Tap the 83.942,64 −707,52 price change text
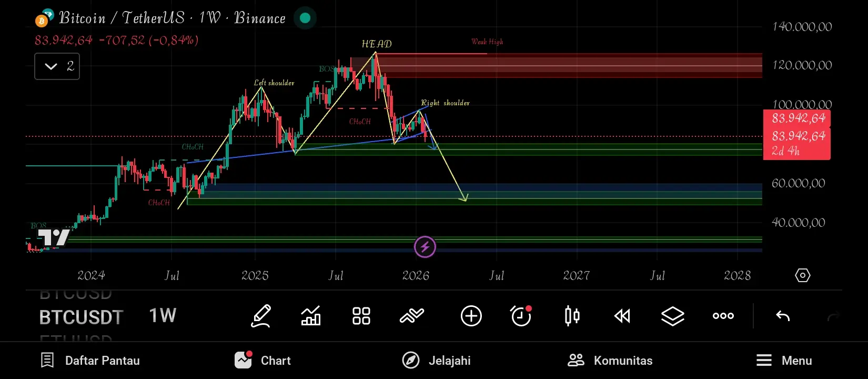The height and width of the screenshot is (379, 868). pos(117,41)
